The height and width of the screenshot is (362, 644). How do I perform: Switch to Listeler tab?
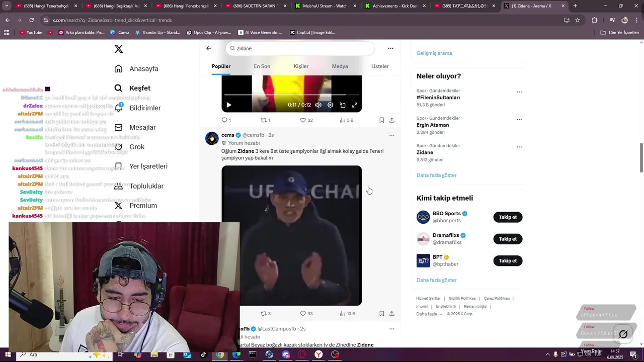(x=380, y=66)
